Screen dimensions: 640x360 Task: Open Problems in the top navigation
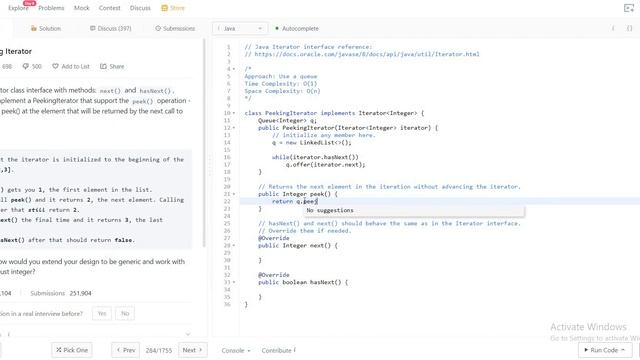coord(51,8)
